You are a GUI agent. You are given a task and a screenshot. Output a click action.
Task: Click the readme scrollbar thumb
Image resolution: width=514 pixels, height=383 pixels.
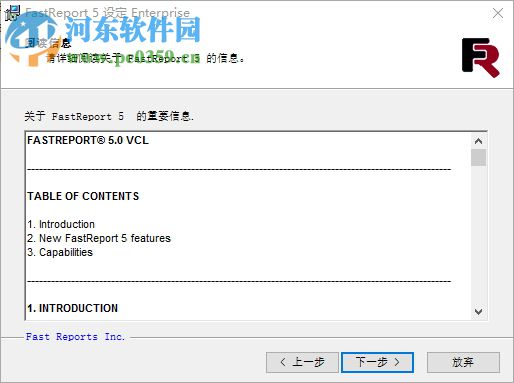[x=478, y=157]
